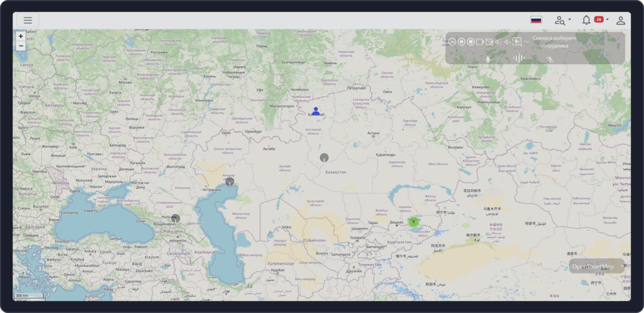Toggle the crossed-out microphone mute icon
The width and height of the screenshot is (644, 313).
tap(549, 59)
